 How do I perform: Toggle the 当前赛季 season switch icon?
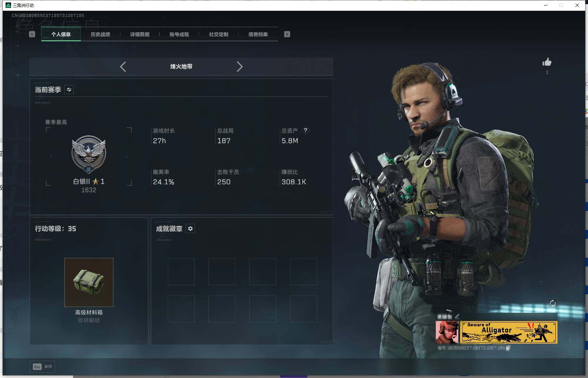69,90
